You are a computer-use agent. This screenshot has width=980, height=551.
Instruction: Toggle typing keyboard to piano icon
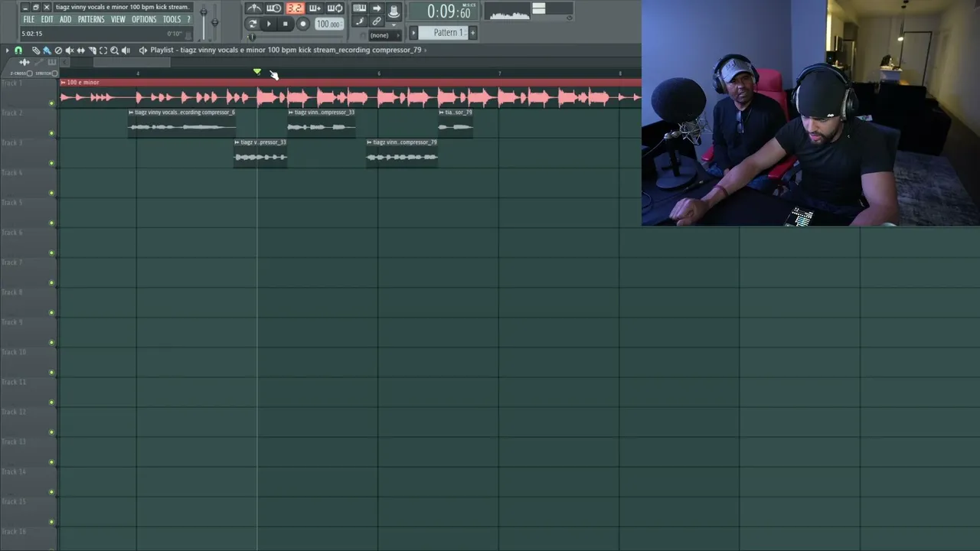pyautogui.click(x=359, y=8)
